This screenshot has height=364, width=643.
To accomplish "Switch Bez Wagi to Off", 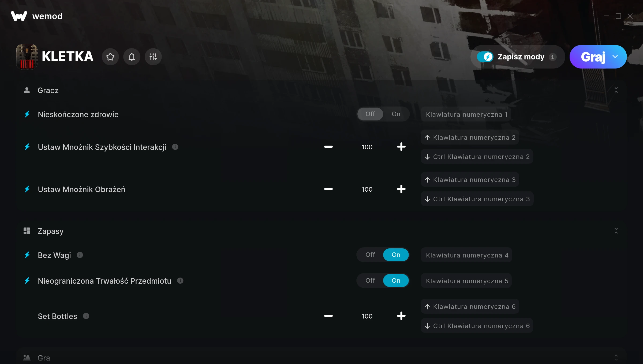I will (x=370, y=255).
